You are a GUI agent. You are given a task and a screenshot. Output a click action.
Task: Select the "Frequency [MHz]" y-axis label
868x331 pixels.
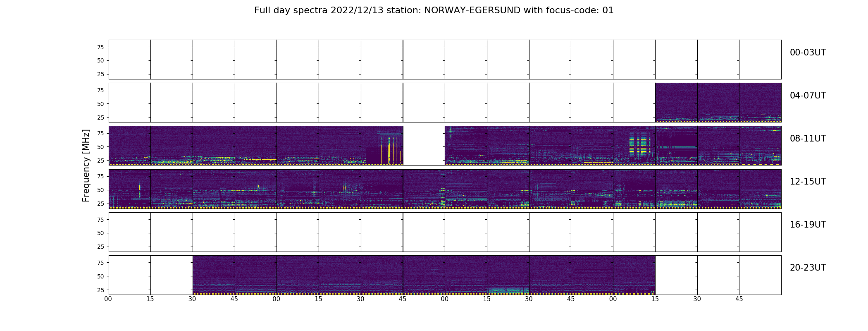click(x=86, y=165)
